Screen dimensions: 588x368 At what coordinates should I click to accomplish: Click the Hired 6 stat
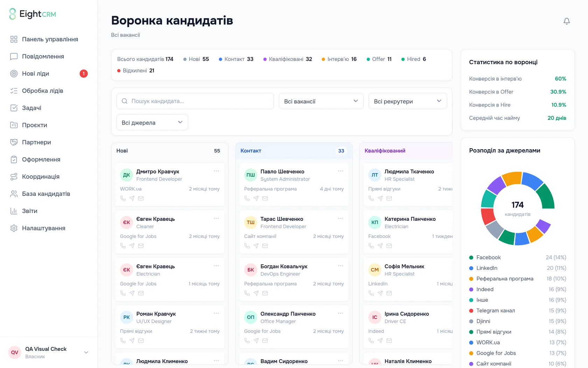[414, 59]
